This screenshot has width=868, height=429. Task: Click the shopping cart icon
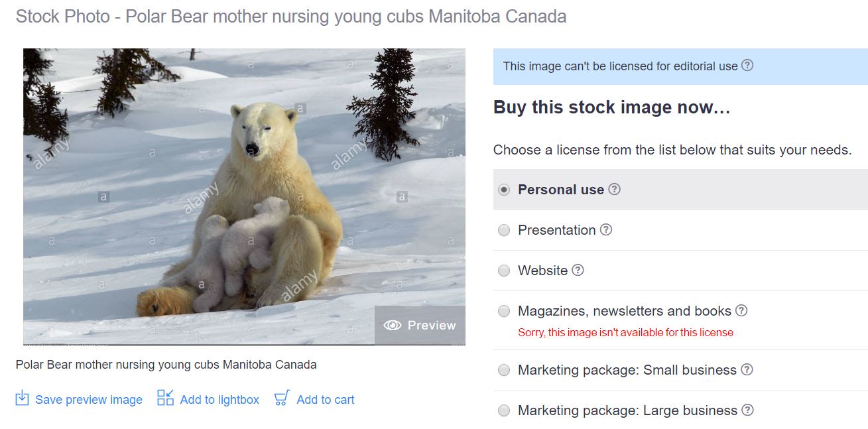282,398
